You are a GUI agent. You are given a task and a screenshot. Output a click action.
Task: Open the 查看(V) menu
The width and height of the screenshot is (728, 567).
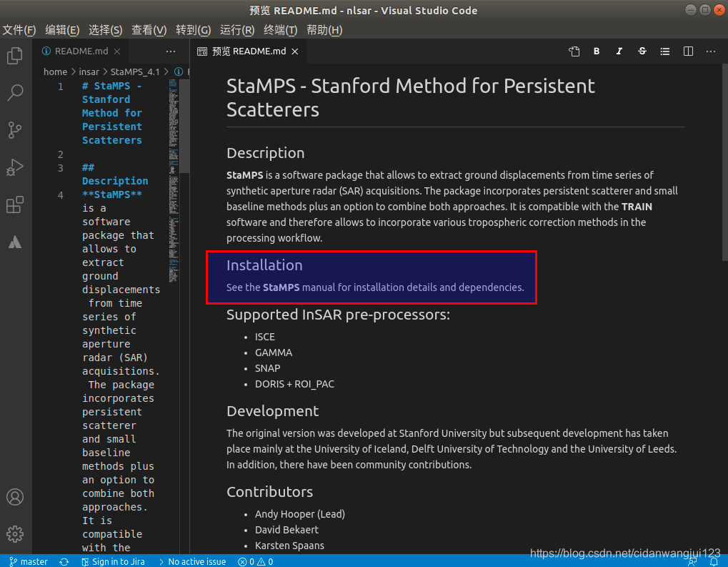(149, 30)
